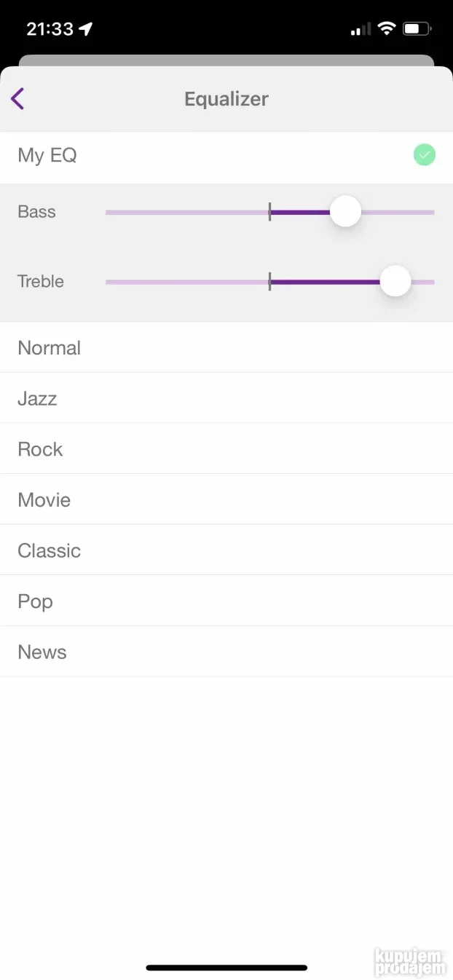The height and width of the screenshot is (980, 453).
Task: Tap the green My EQ checkmark
Action: coord(425,155)
